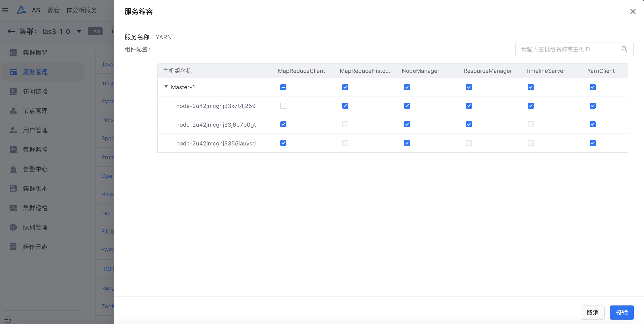Screen dimensions: 644x324
Task: Click the 队列管理 cube icon
Action: (13, 227)
